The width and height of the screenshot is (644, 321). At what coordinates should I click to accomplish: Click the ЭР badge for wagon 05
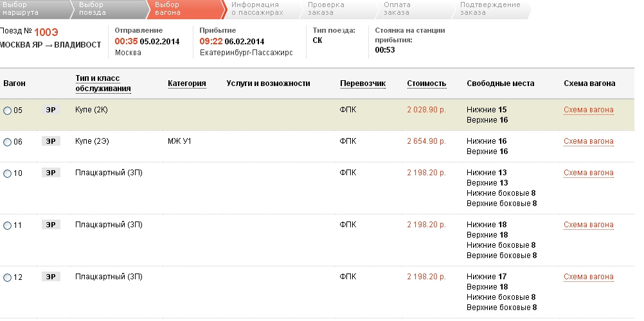point(51,110)
